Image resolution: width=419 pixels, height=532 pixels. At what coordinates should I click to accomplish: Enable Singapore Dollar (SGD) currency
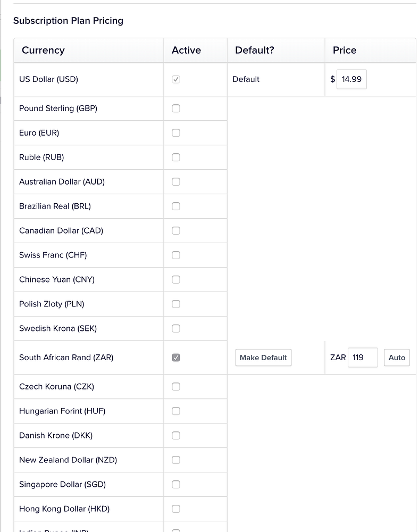click(175, 484)
